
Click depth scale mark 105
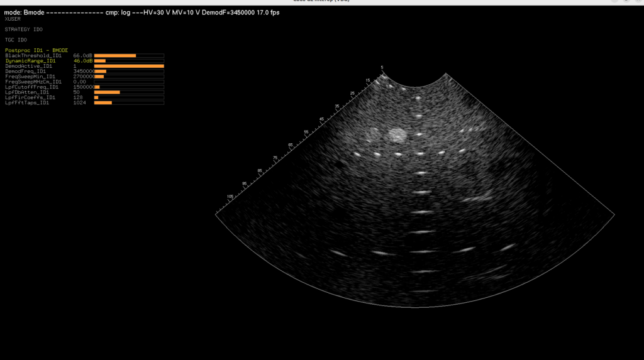coord(230,197)
